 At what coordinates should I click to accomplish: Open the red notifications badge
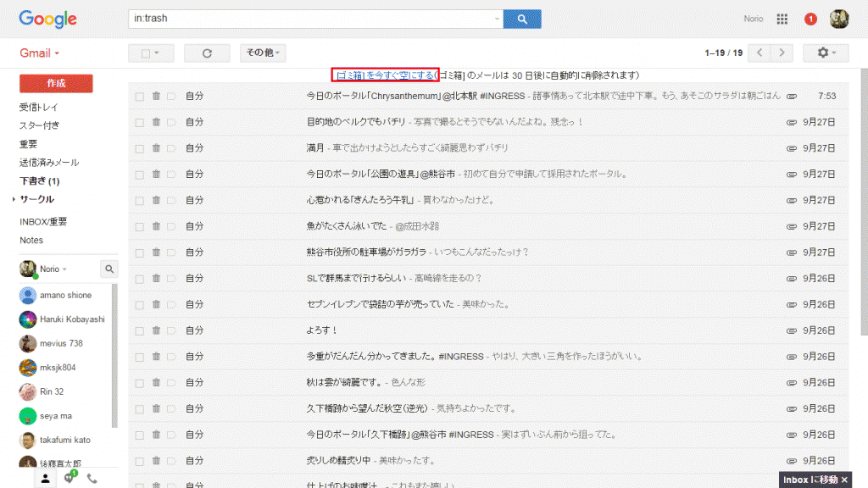click(810, 19)
